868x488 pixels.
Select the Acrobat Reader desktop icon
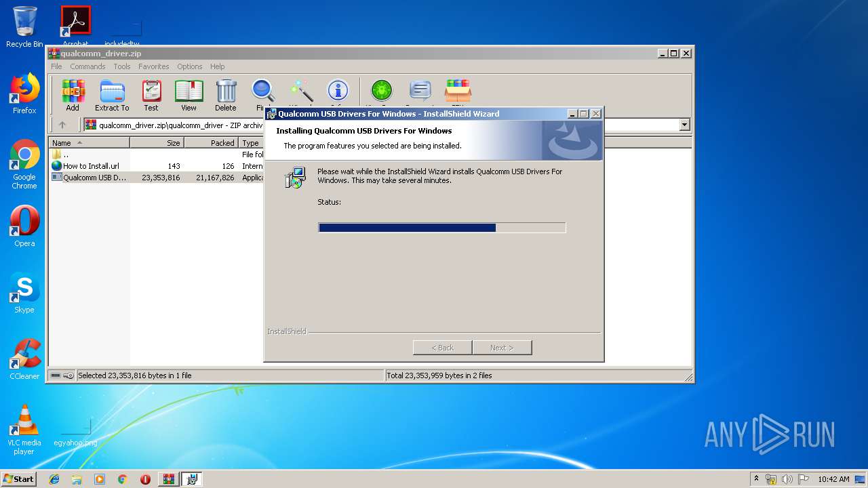pos(75,27)
